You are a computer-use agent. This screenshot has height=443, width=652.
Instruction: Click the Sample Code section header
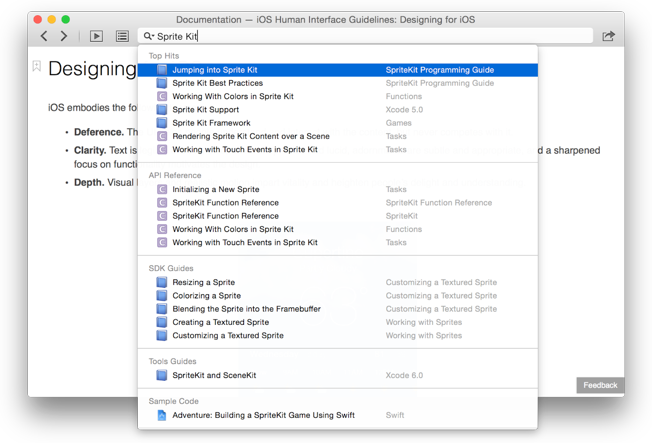click(x=173, y=401)
